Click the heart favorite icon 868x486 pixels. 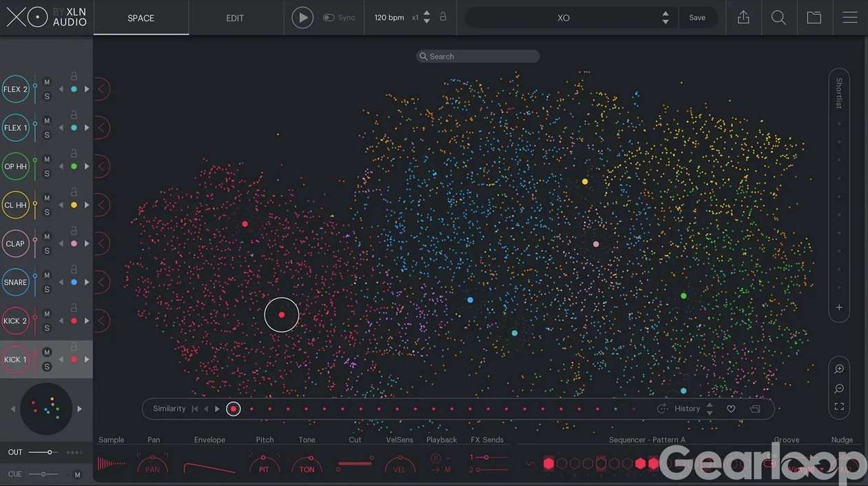click(x=731, y=409)
